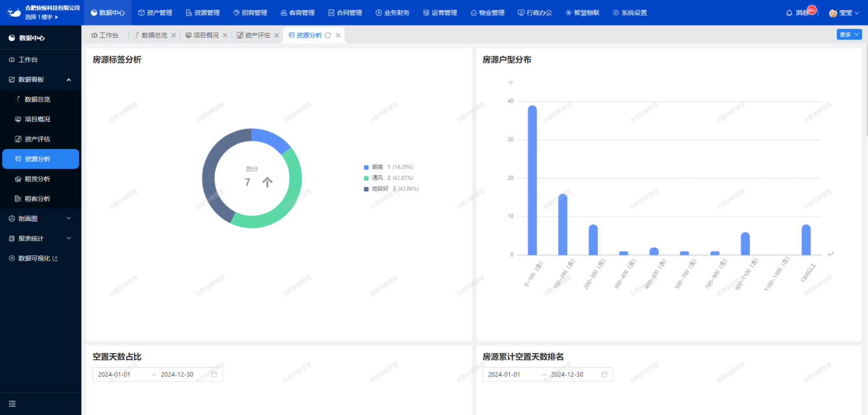Open the 选择 1楼宇 building selector
This screenshot has width=868, height=415.
pyautogui.click(x=42, y=17)
